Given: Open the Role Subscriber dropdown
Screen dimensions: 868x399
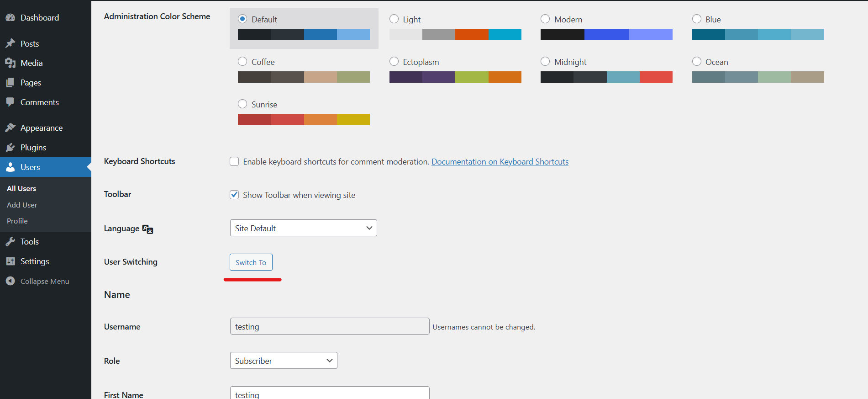Looking at the screenshot, I should (284, 361).
